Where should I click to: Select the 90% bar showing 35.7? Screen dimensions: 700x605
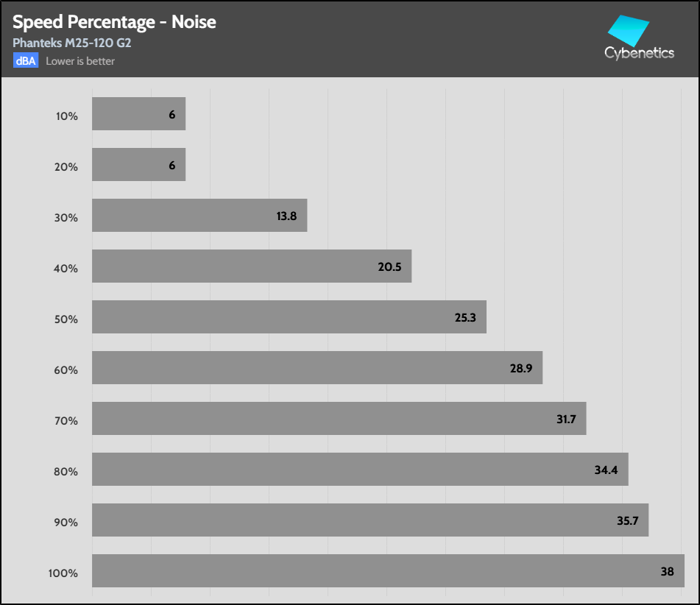point(370,520)
